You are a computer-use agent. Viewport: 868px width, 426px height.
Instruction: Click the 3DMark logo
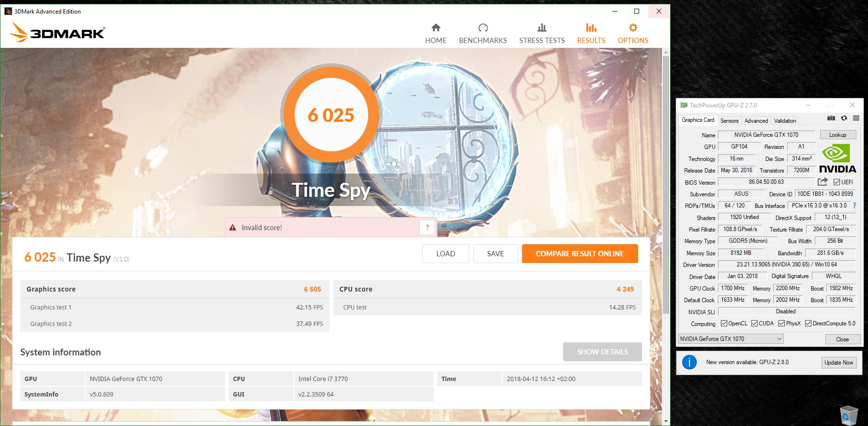57,32
